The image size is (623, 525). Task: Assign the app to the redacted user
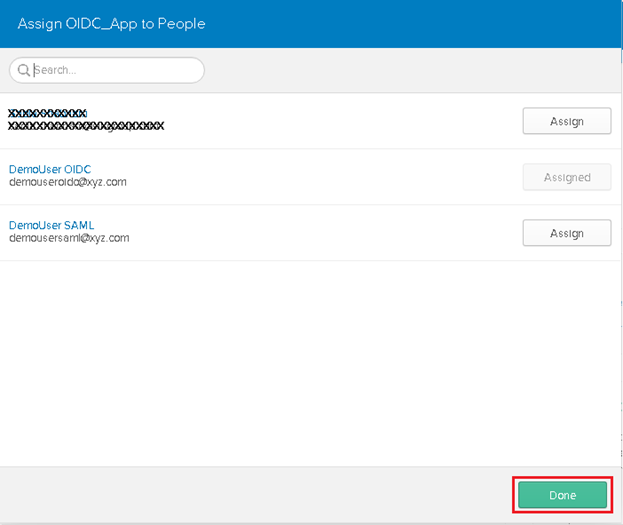(x=566, y=121)
